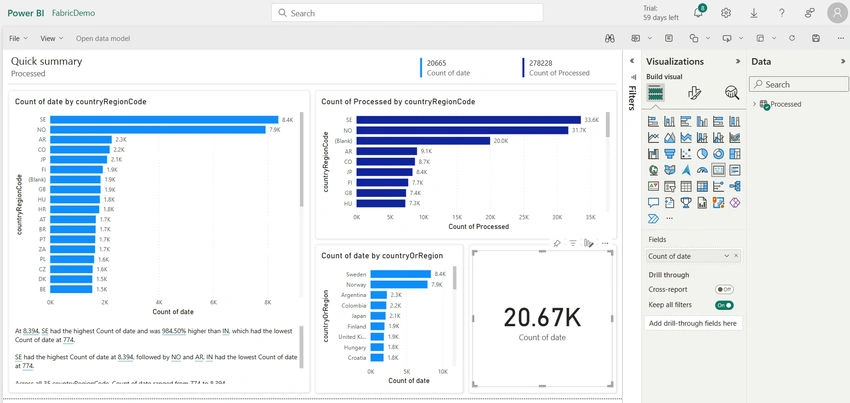This screenshot has height=403, width=850.
Task: Click Add drill-through fields here box
Action: (693, 323)
